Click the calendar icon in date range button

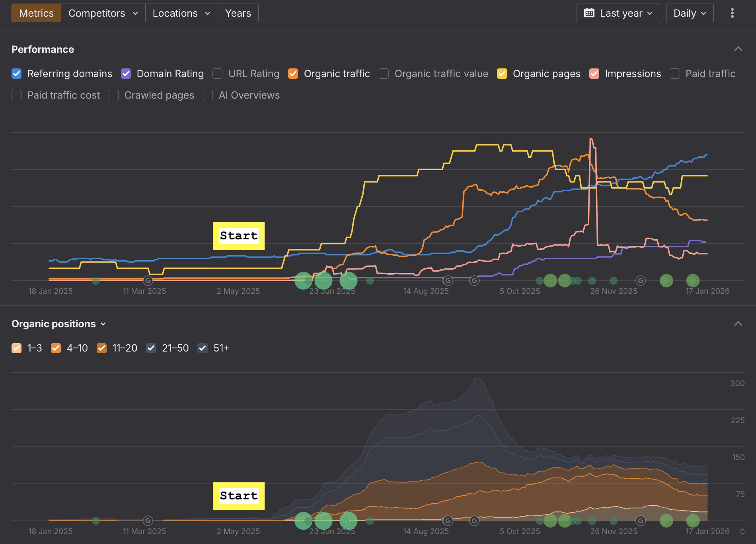click(589, 13)
